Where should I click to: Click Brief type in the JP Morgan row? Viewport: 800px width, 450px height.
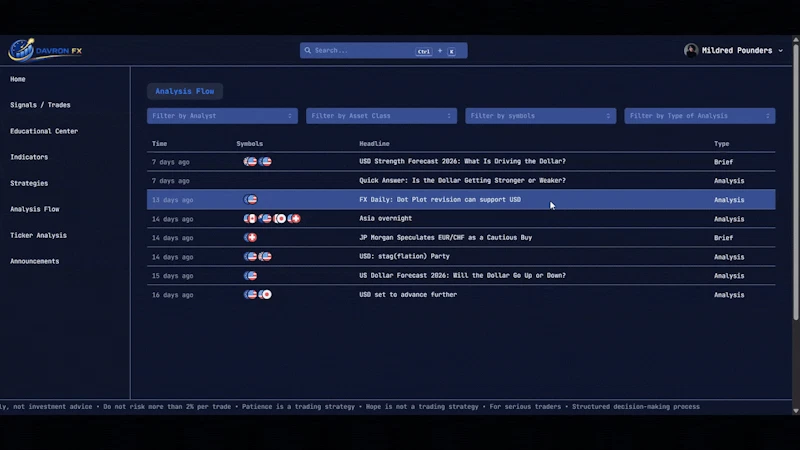tap(723, 238)
